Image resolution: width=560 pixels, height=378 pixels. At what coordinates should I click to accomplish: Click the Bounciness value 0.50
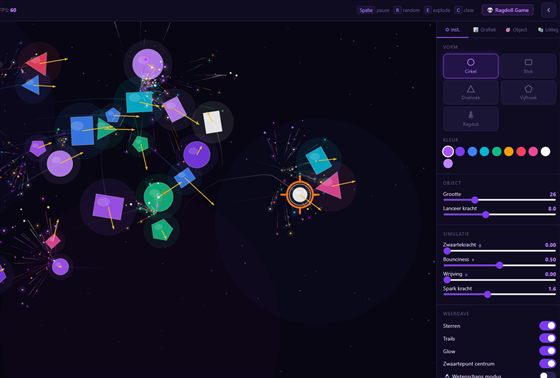[x=550, y=260]
